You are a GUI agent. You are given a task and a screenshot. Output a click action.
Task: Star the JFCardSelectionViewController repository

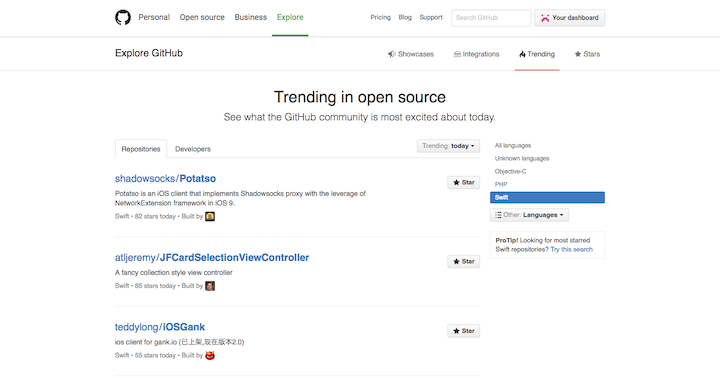pos(464,261)
